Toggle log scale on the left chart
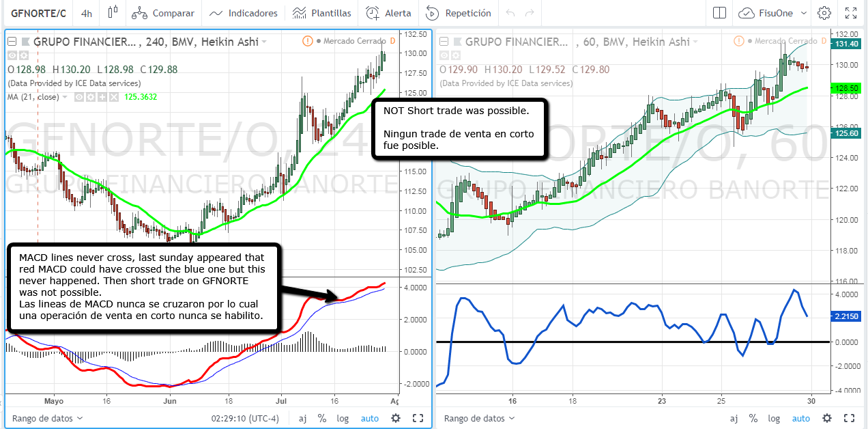Viewport: 868px width, 429px height. 342,418
